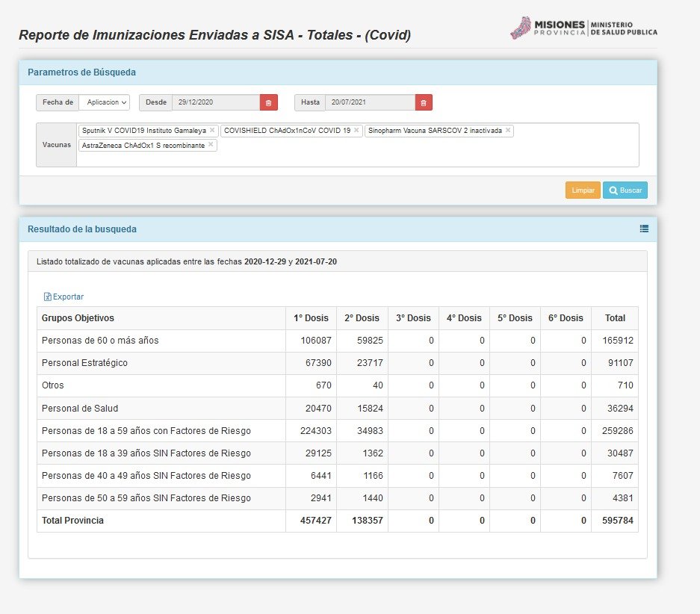Export the results via Exportar link
The width and height of the screenshot is (700, 614).
pos(64,297)
